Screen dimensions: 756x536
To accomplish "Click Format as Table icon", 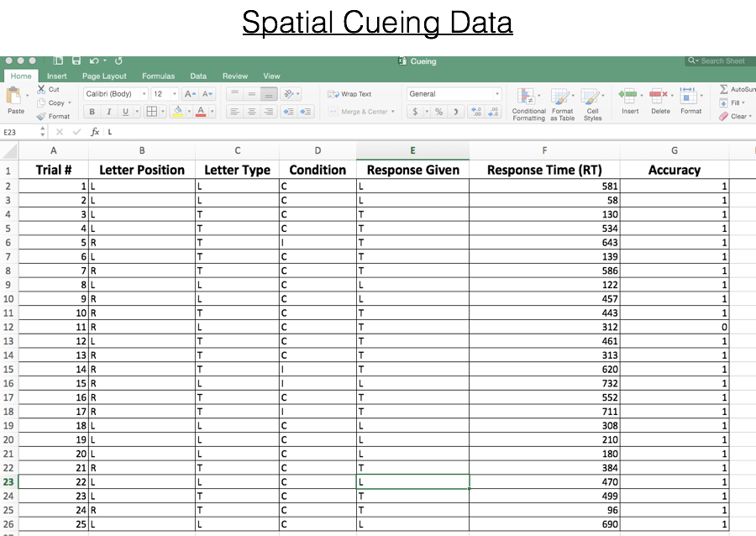I will [x=559, y=97].
